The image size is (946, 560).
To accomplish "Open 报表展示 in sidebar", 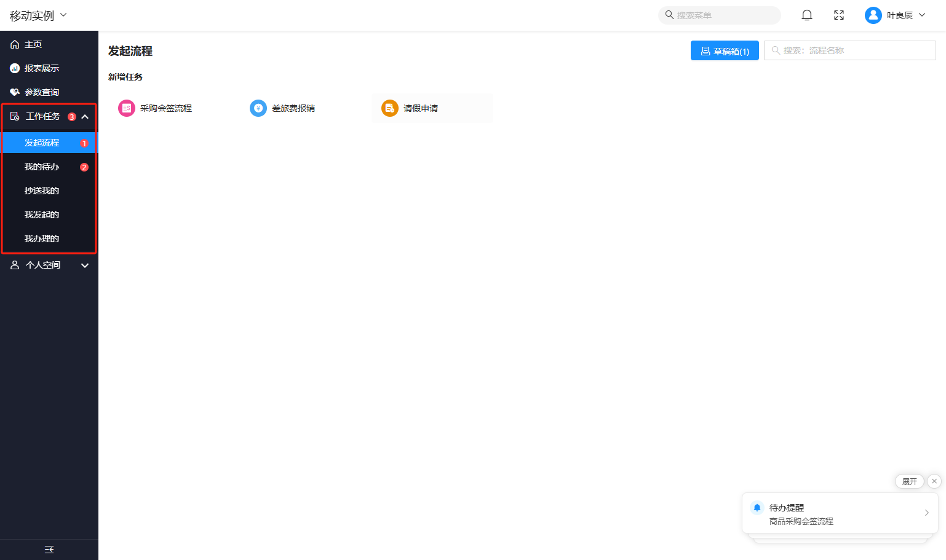I will coord(42,68).
